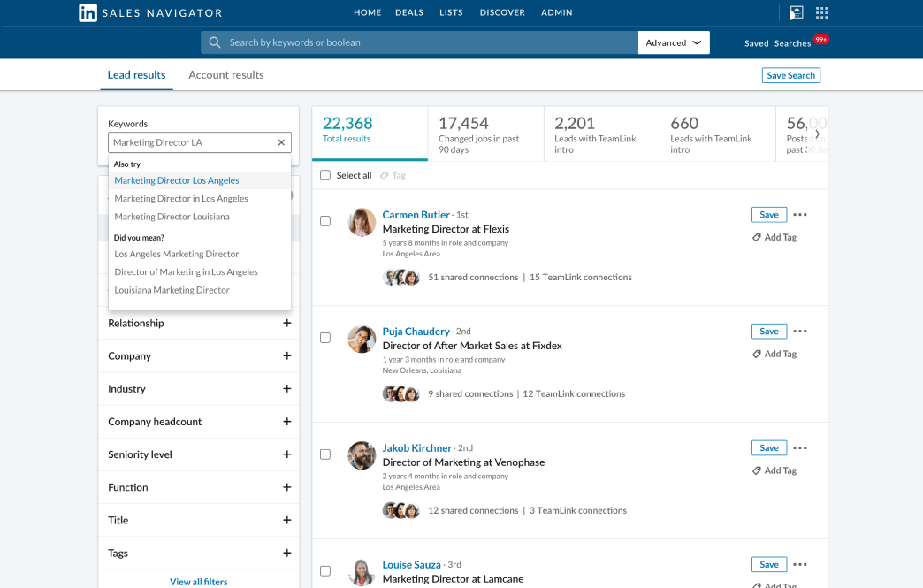This screenshot has width=923, height=588.
Task: View Jakob Kirchner's shared connections avatars
Action: [x=400, y=510]
